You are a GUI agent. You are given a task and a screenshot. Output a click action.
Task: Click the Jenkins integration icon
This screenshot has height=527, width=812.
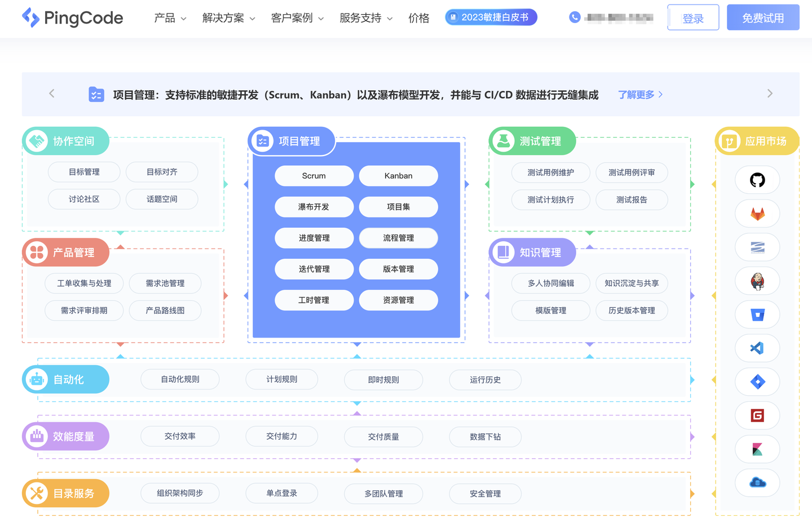pyautogui.click(x=757, y=281)
